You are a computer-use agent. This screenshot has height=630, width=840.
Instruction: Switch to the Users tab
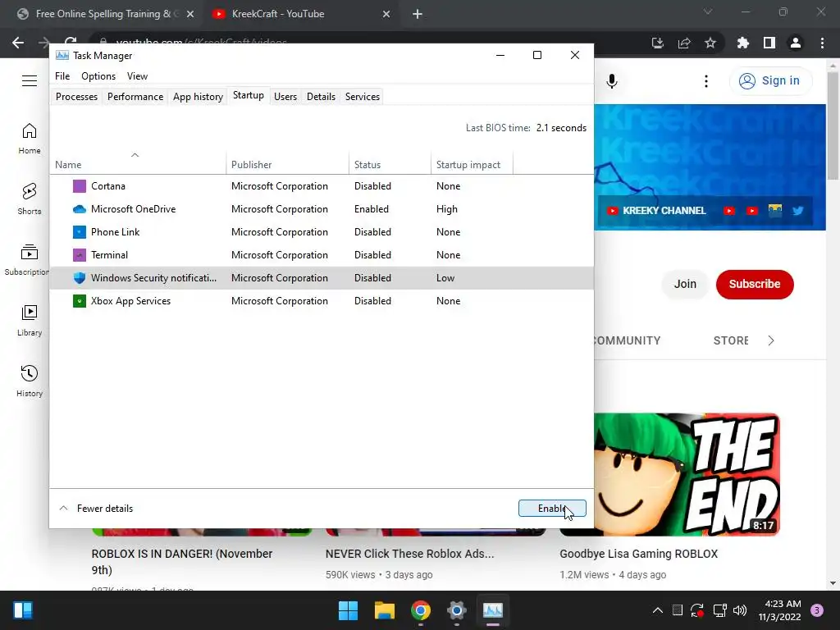(x=285, y=97)
